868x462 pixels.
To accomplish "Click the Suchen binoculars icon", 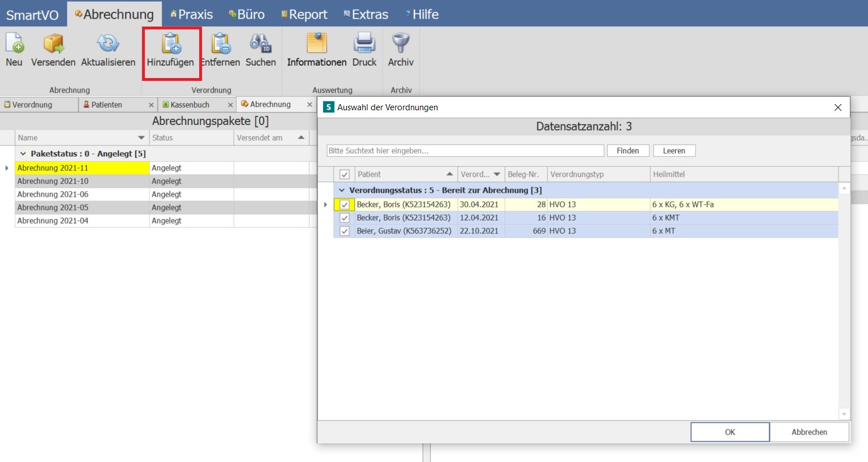I will 260,43.
